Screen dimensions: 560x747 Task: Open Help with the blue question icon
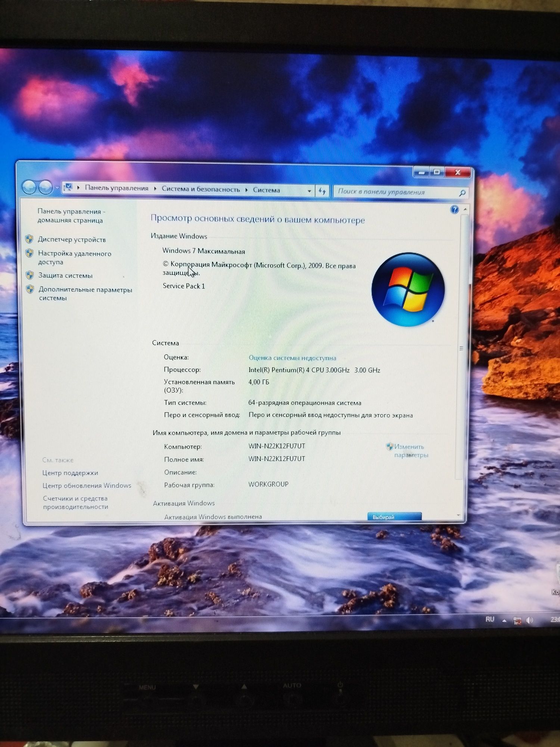click(x=454, y=209)
